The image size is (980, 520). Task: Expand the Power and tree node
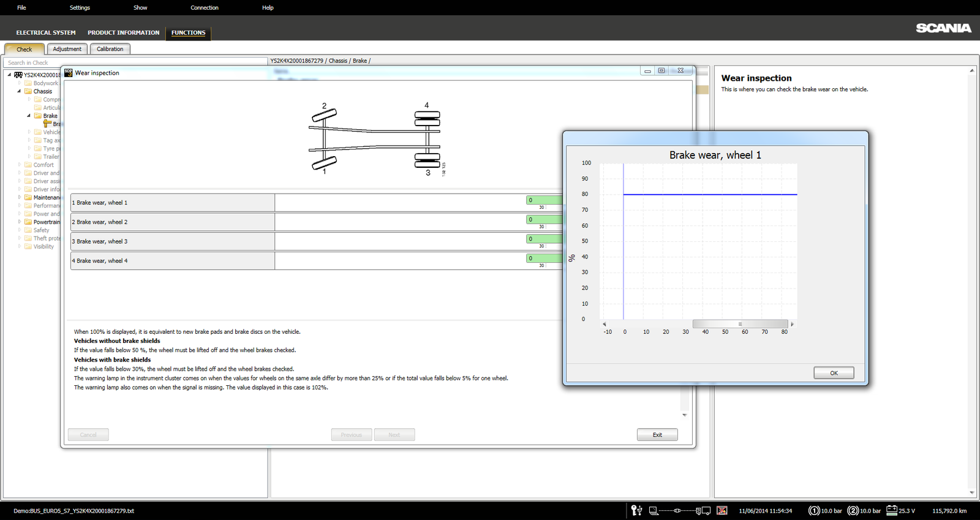coord(19,214)
